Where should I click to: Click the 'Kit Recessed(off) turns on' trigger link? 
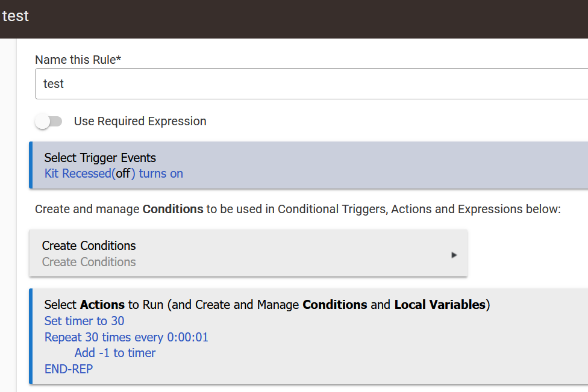point(114,173)
